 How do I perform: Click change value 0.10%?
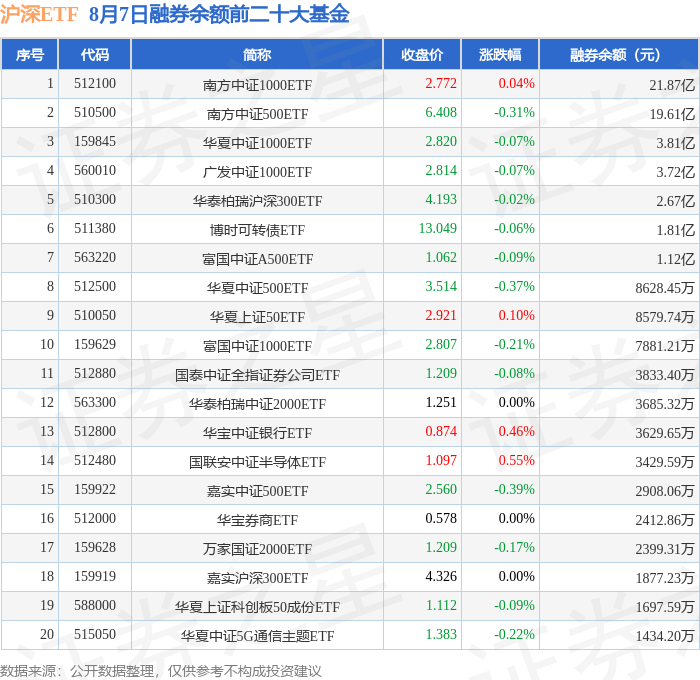[517, 315]
